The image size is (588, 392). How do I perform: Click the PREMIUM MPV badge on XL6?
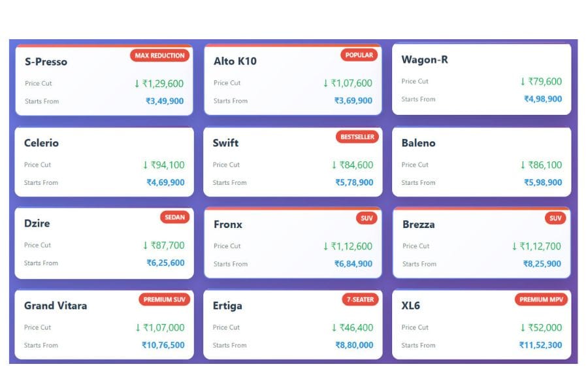[x=541, y=299]
